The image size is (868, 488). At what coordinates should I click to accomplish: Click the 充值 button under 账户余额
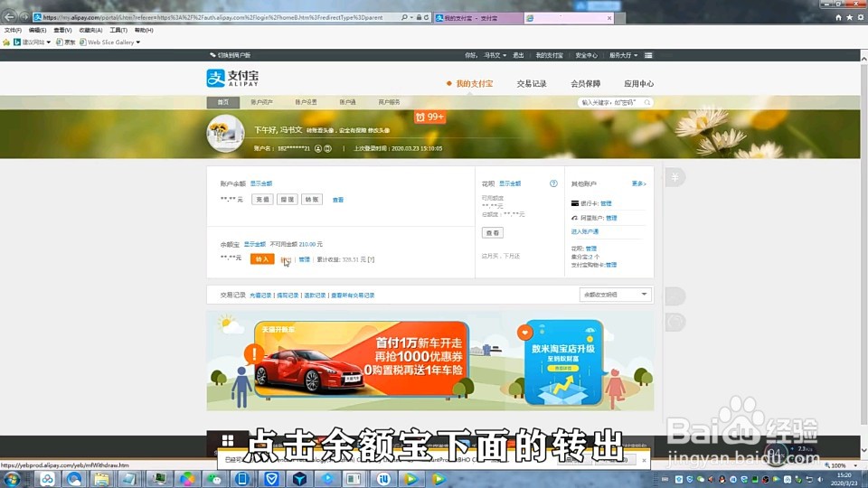(262, 199)
